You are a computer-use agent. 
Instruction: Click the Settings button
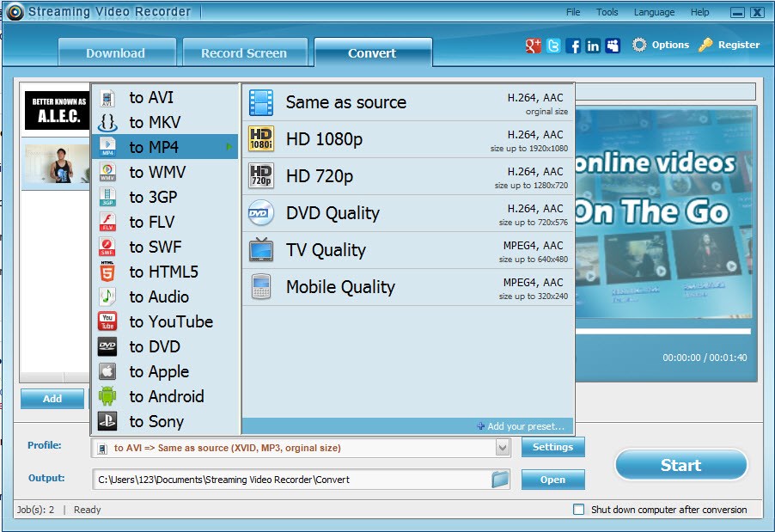553,447
